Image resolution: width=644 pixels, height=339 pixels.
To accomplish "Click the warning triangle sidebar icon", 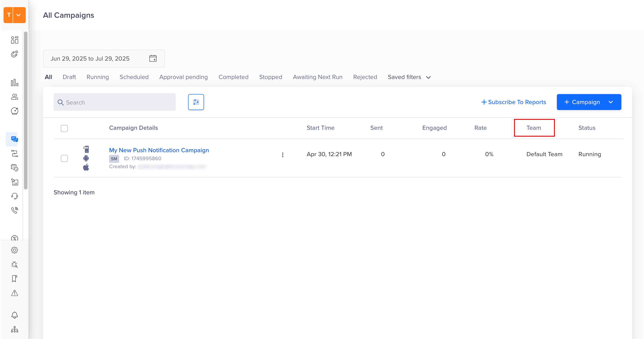I will click(14, 293).
